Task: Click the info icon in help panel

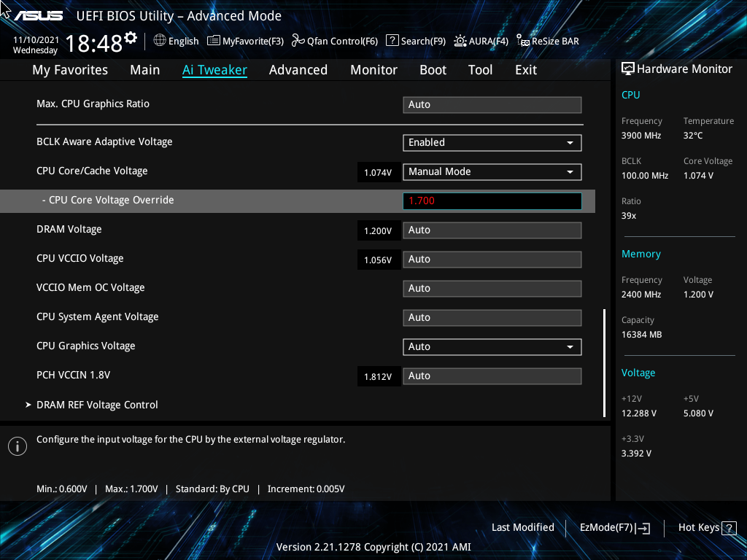Action: (18, 446)
